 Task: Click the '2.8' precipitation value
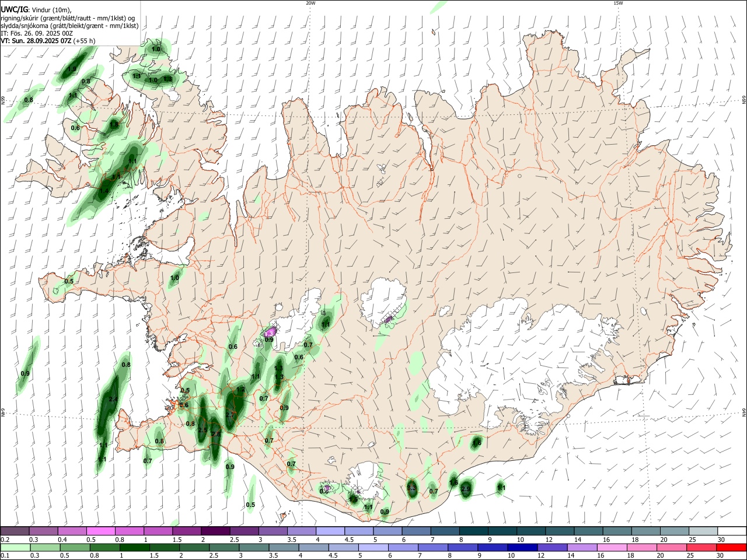(215, 435)
